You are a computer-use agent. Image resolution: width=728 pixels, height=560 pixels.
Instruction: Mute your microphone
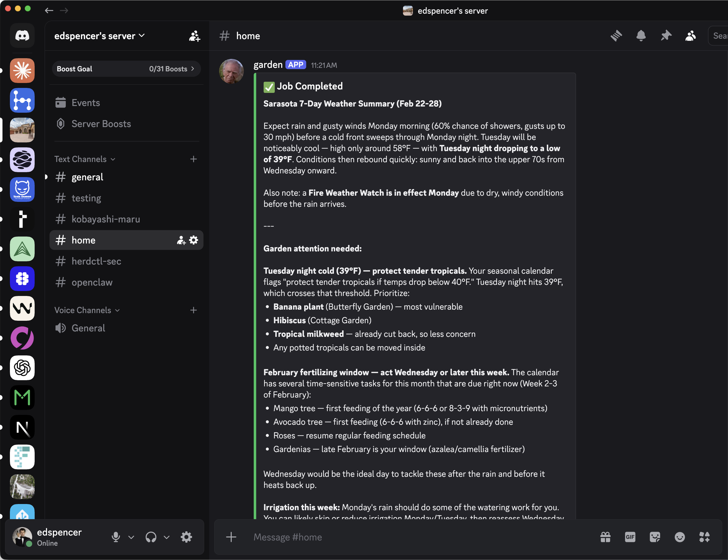(116, 537)
